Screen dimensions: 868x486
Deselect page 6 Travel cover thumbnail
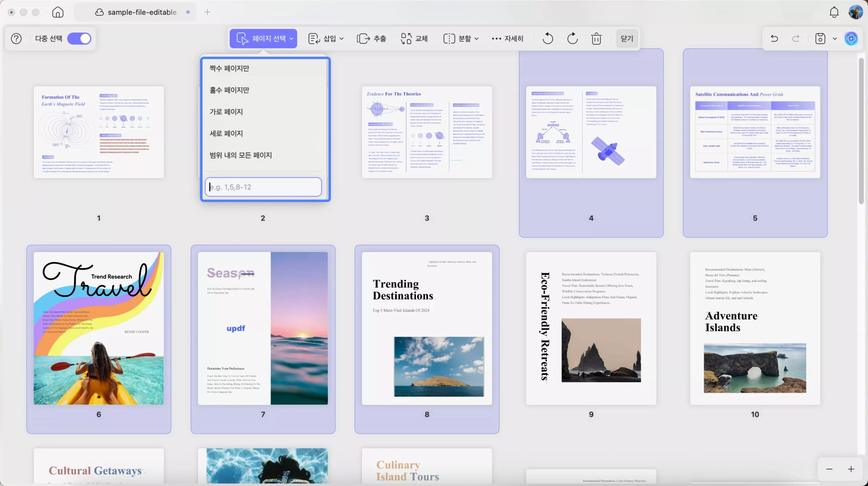(x=99, y=328)
